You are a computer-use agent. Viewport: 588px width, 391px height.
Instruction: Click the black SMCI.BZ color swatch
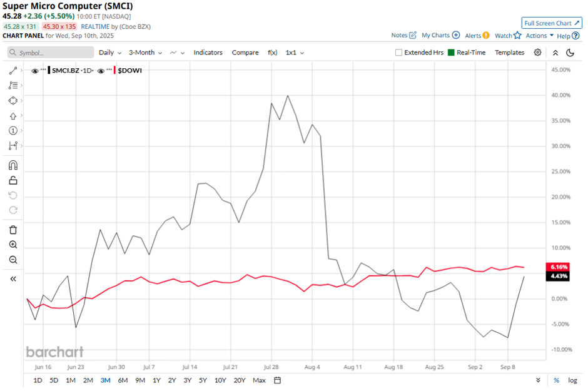coord(49,70)
